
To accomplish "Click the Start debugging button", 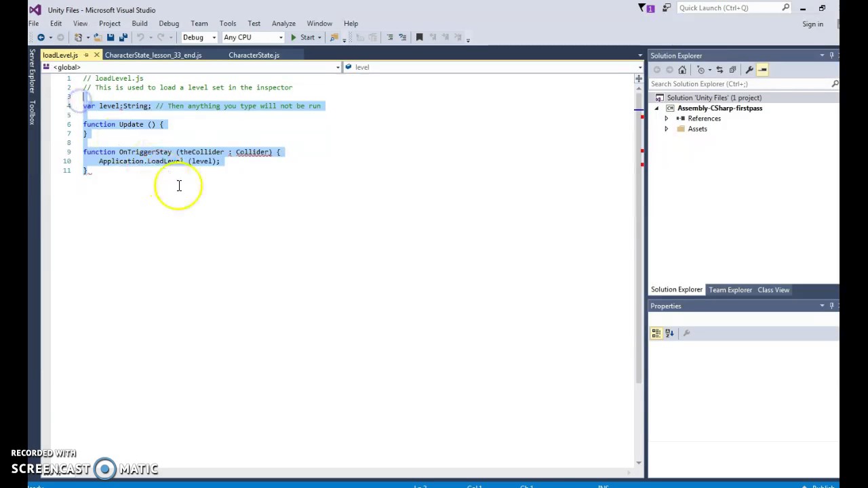I will tap(302, 37).
